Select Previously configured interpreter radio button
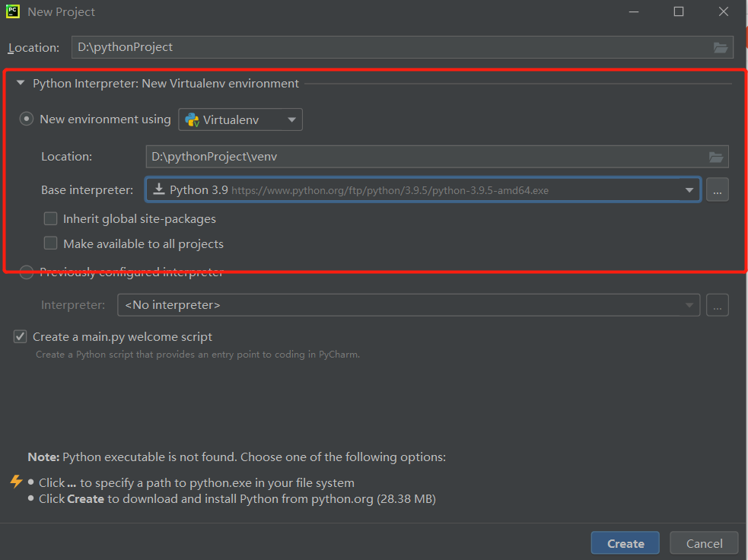The height and width of the screenshot is (560, 748). coord(26,272)
